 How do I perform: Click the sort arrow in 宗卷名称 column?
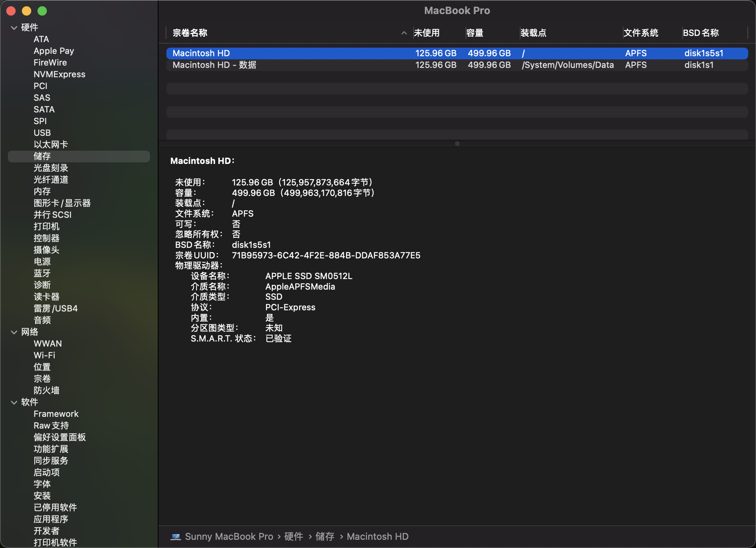404,33
